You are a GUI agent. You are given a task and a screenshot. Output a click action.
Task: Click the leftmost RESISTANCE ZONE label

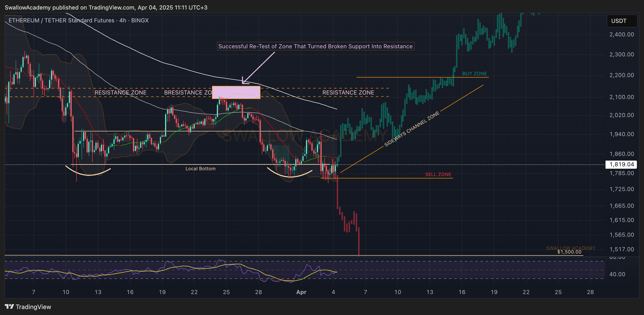(120, 93)
